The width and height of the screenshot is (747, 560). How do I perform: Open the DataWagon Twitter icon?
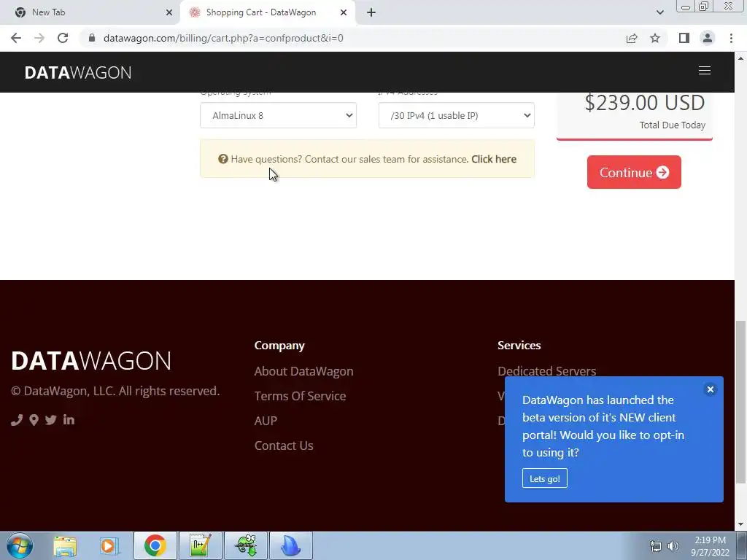click(50, 419)
